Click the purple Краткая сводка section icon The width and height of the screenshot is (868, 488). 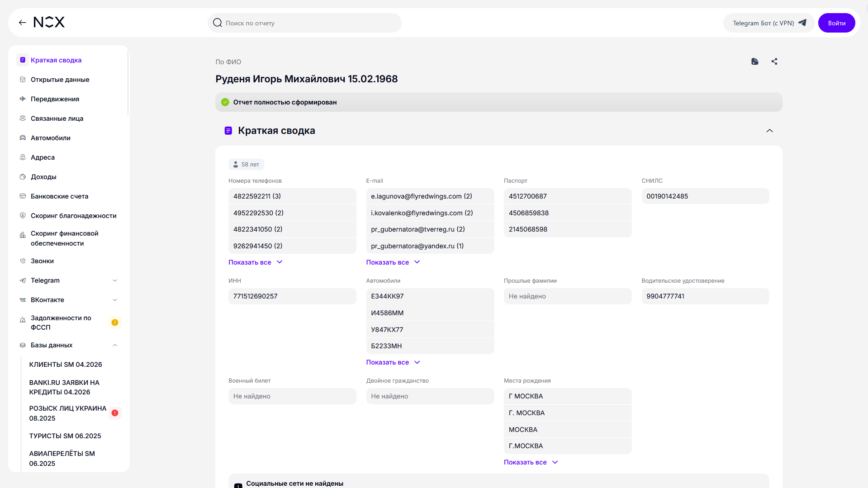click(x=228, y=131)
